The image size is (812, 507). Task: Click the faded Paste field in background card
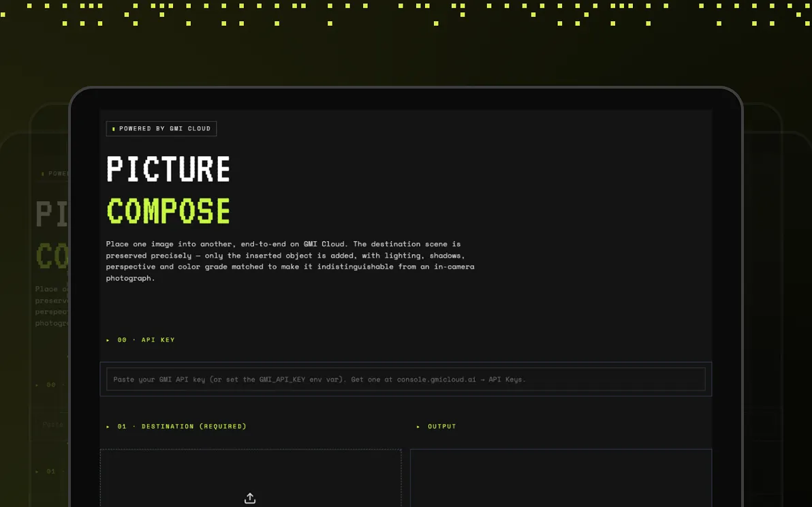(x=50, y=425)
